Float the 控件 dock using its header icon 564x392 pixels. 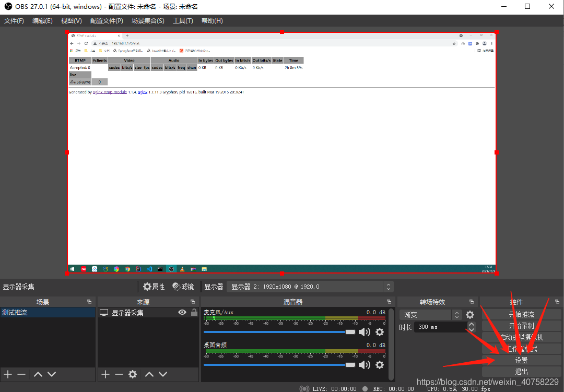[557, 302]
